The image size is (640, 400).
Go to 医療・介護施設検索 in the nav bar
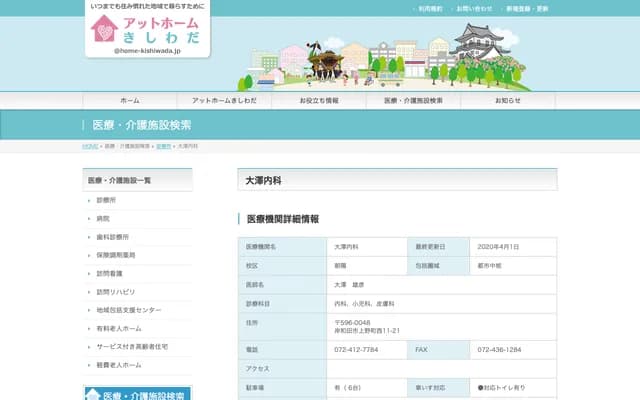click(x=413, y=101)
